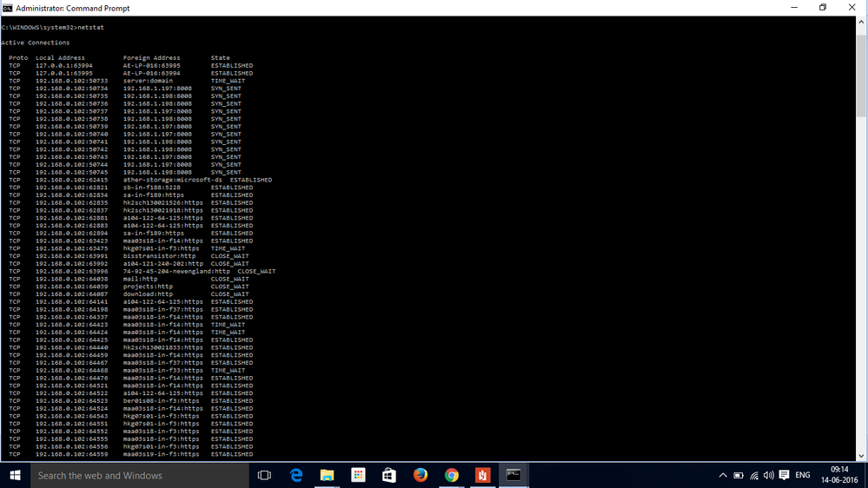Click foreign address sb-in-f188:5228

pyautogui.click(x=152, y=188)
